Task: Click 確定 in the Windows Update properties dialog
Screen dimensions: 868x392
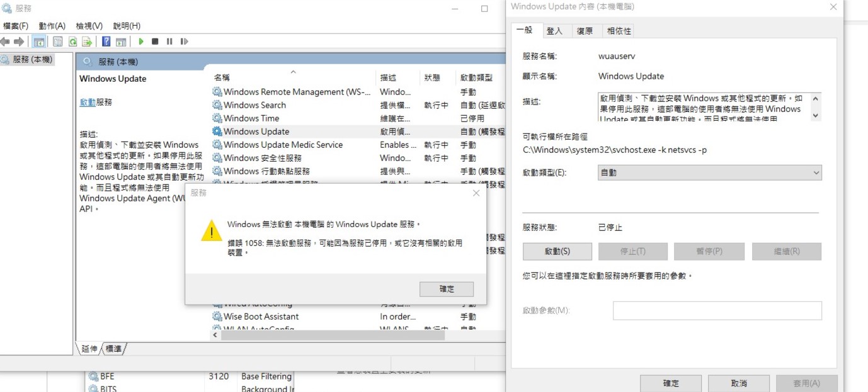Action: [671, 383]
